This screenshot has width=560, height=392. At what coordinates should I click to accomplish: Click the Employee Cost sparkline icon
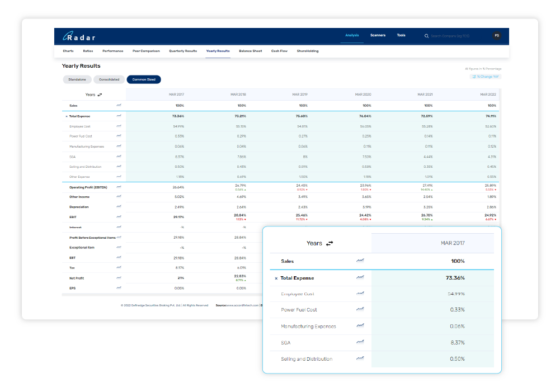pyautogui.click(x=118, y=126)
